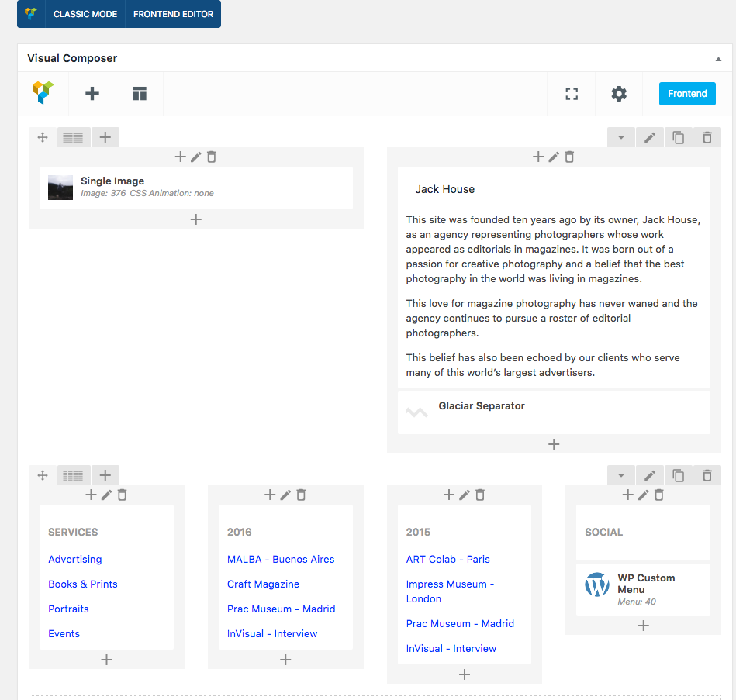Open the Single Image thumbnail
This screenshot has height=700, width=736.
click(x=60, y=188)
